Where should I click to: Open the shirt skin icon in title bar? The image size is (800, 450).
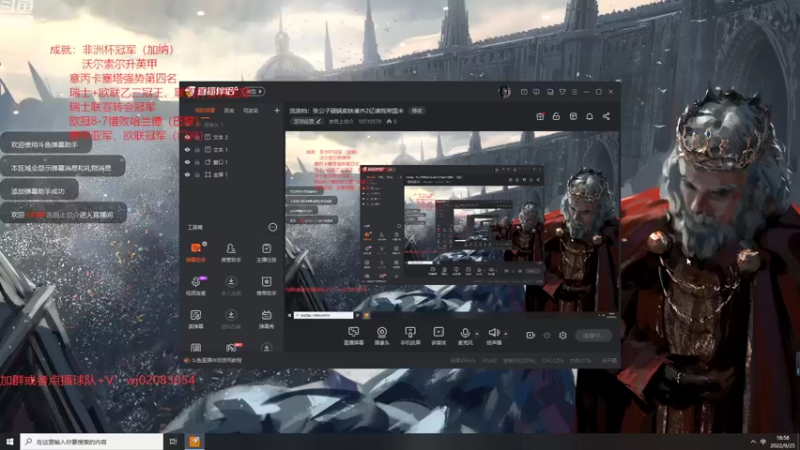click(562, 92)
